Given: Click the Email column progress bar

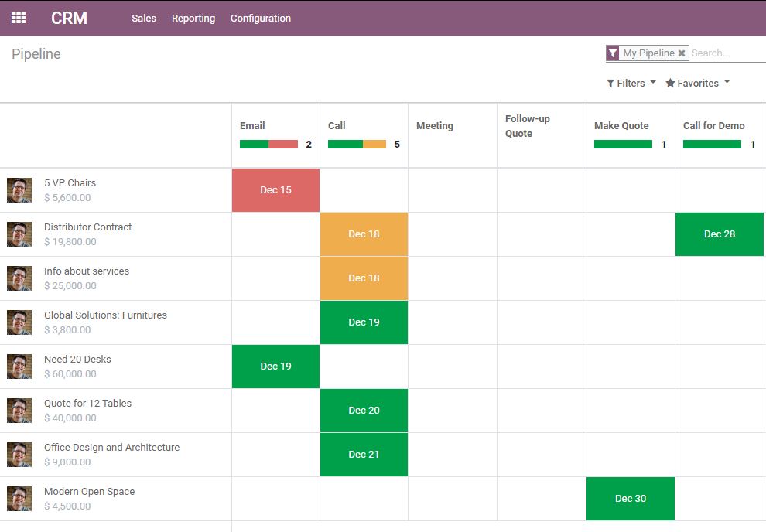Looking at the screenshot, I should [268, 144].
